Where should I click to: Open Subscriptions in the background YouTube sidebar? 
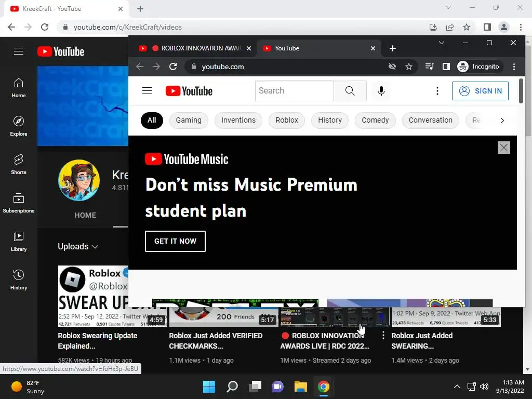[19, 203]
